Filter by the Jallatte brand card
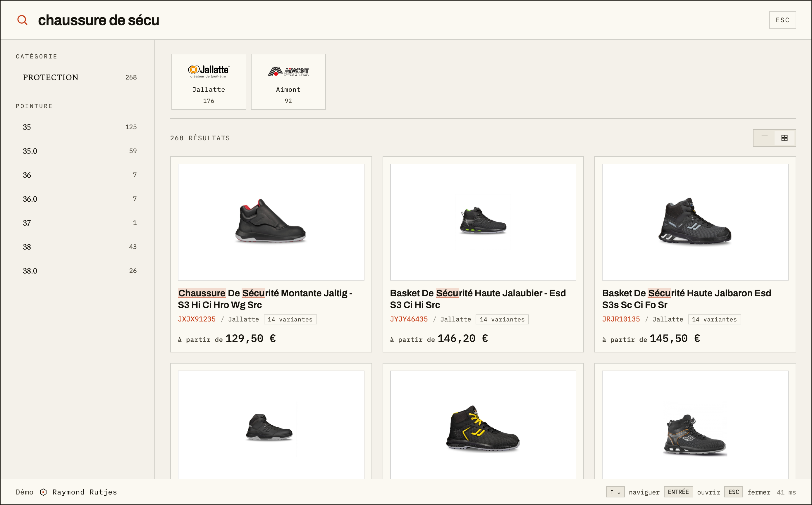Screen dimensions: 812x505 tap(209, 82)
